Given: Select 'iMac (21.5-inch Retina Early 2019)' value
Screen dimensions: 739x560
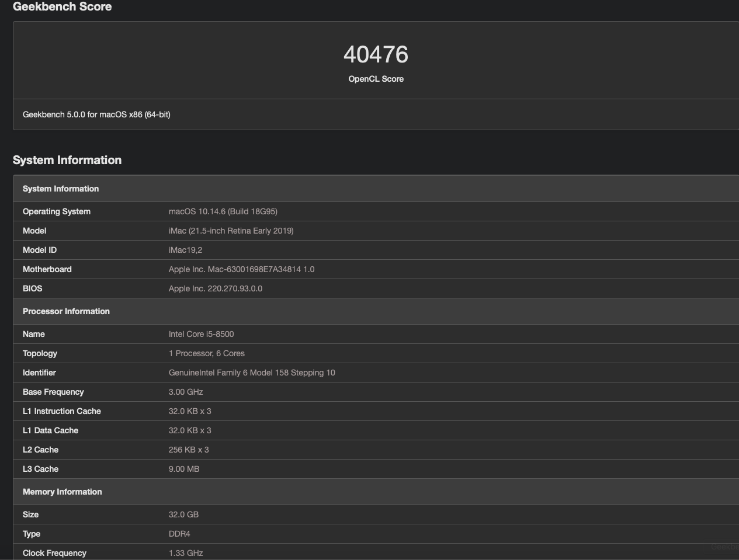Looking at the screenshot, I should click(x=231, y=231).
